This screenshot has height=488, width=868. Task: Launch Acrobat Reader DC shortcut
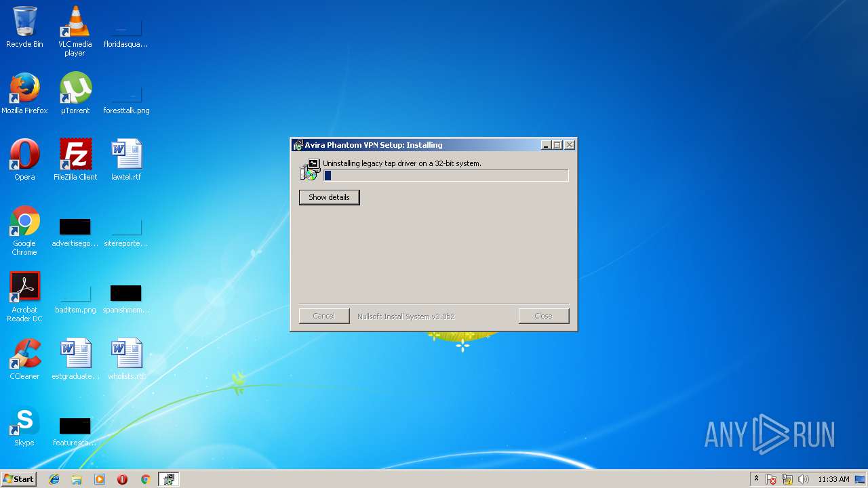click(x=24, y=297)
